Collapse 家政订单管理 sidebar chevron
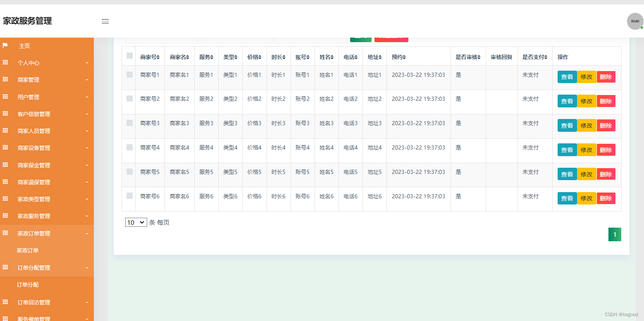 click(x=87, y=233)
